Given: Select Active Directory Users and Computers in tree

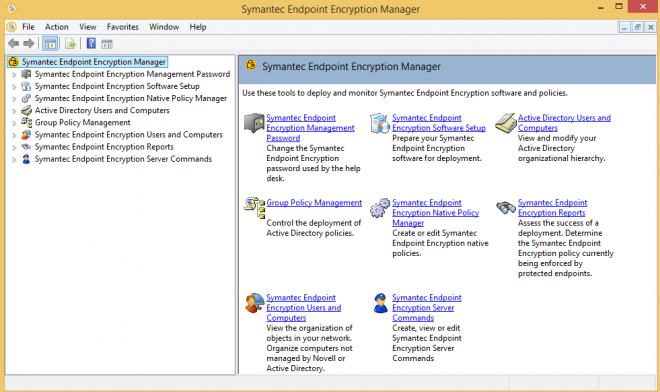Looking at the screenshot, I should click(x=102, y=110).
